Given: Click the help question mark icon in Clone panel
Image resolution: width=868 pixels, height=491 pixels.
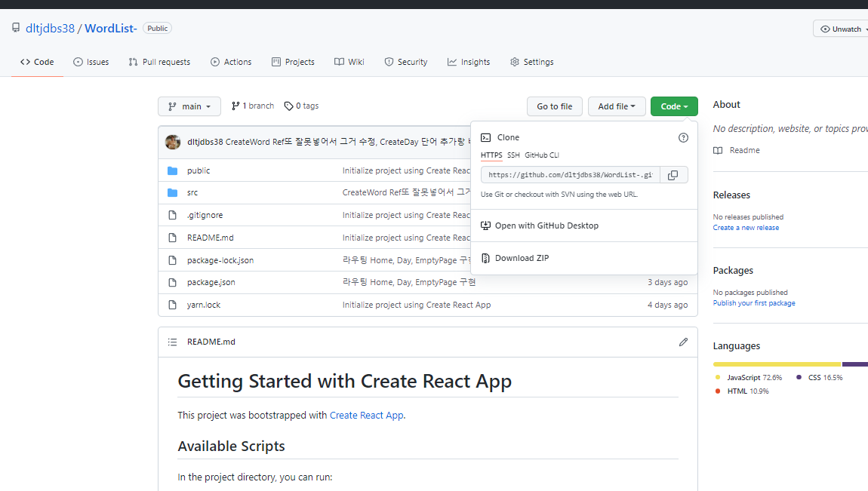Looking at the screenshot, I should click(x=683, y=138).
